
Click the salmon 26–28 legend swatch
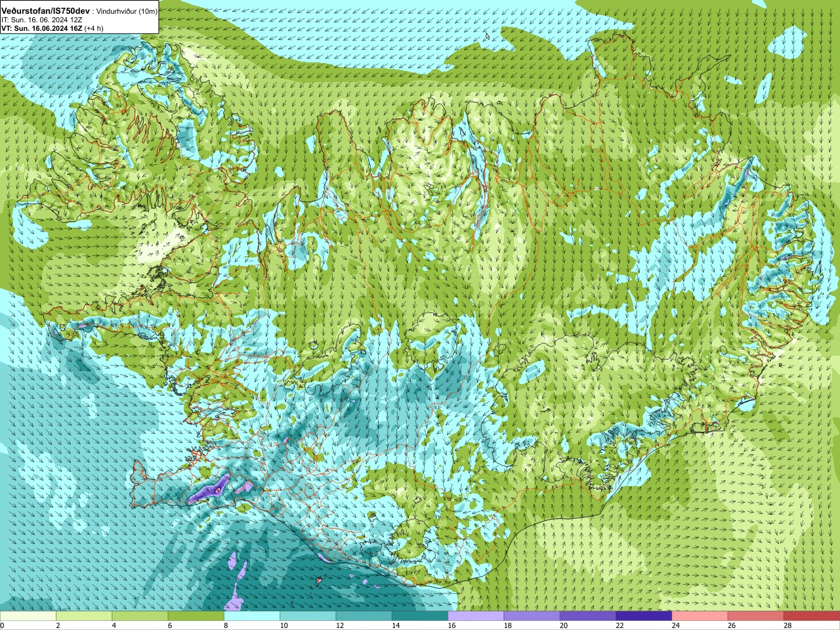[756, 616]
